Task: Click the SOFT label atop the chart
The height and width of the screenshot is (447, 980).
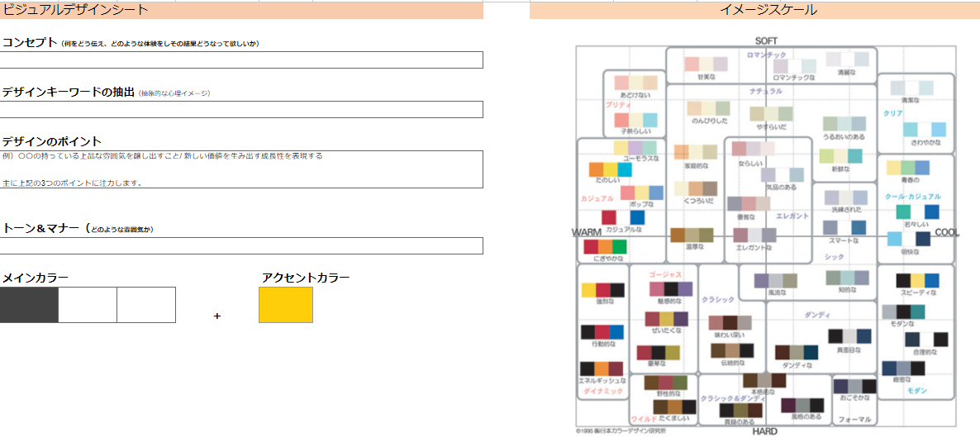Action: coord(766,41)
